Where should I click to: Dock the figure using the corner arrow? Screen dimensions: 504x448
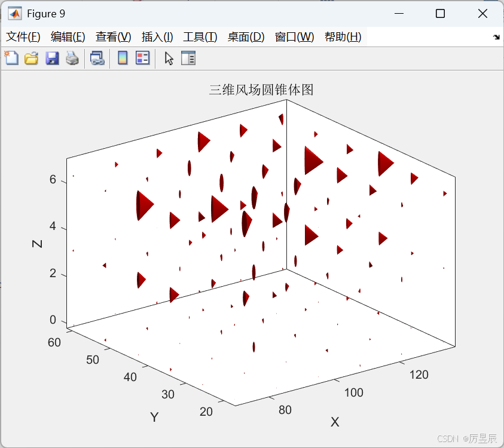[x=496, y=37]
